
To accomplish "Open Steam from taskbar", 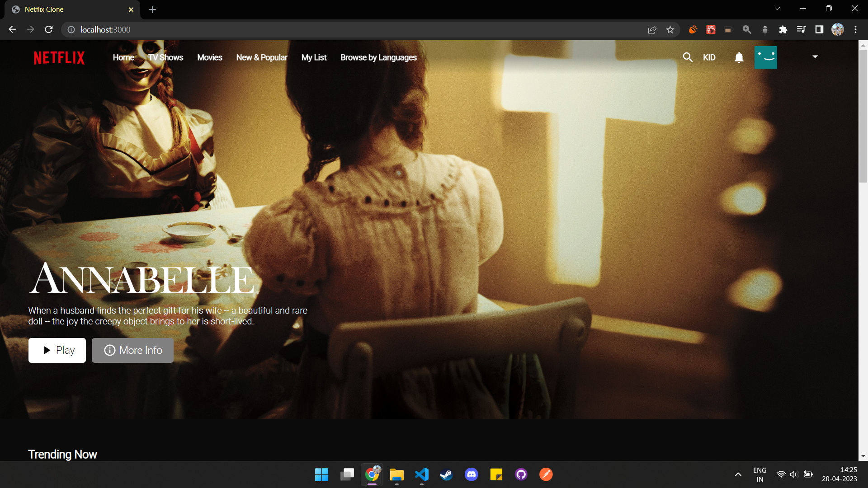I will pos(446,474).
